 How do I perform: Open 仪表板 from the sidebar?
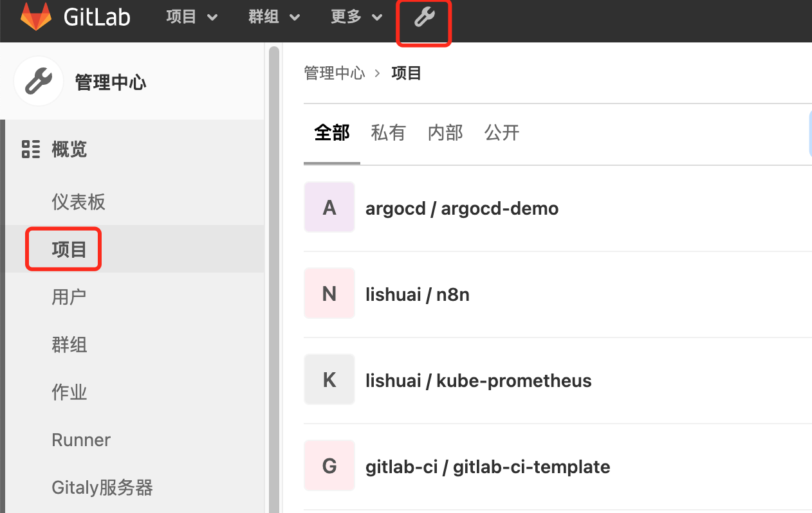[x=78, y=201]
